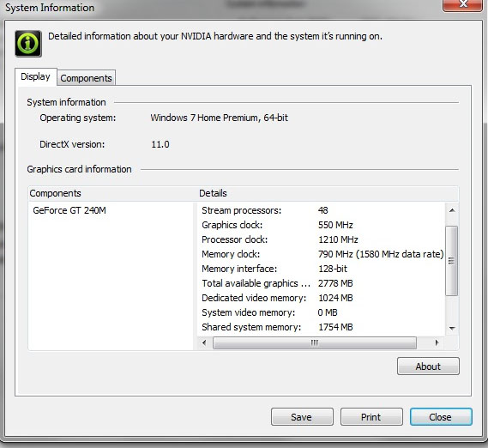
Task: Click the 1754 MB shared memory value
Action: [x=335, y=327]
